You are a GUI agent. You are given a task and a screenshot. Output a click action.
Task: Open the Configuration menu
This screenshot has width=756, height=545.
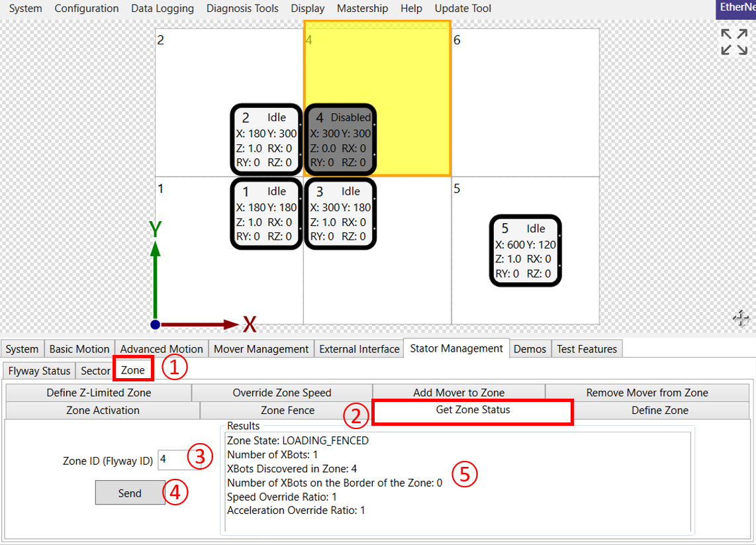pyautogui.click(x=87, y=9)
